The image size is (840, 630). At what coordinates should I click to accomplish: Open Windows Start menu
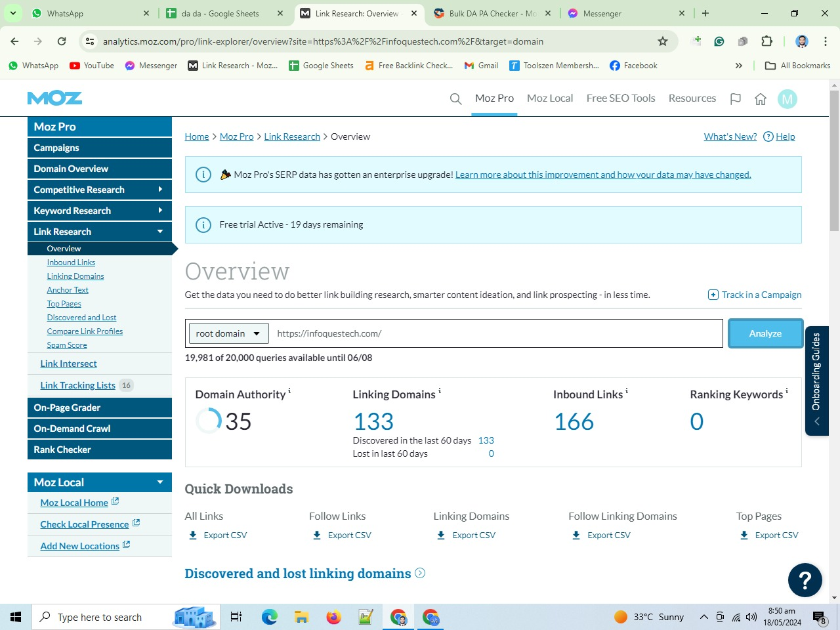16,617
